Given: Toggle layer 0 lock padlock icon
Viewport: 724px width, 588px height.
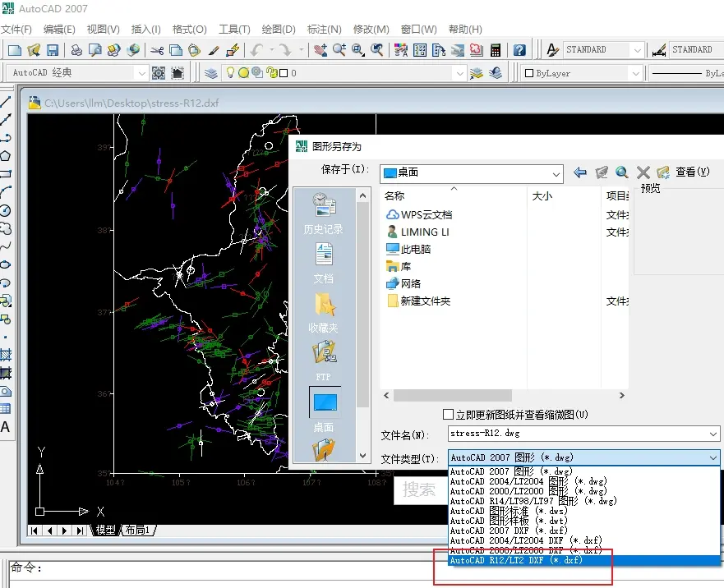Looking at the screenshot, I should pos(271,72).
